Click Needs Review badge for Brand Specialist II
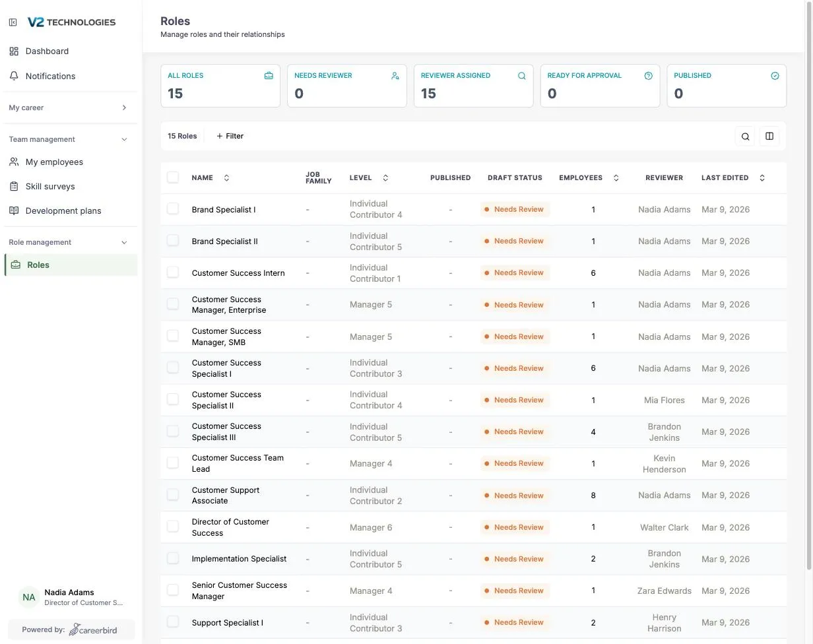The height and width of the screenshot is (644, 813). click(515, 241)
